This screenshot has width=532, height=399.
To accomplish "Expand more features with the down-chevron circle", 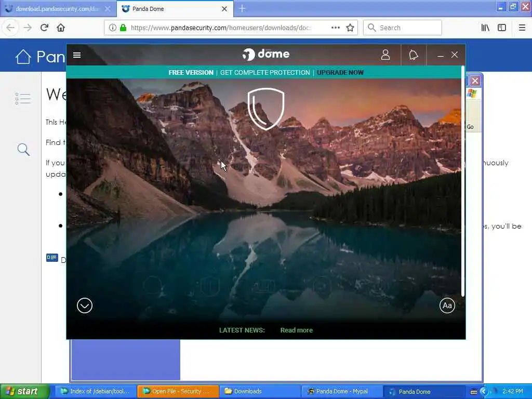I will (x=85, y=305).
